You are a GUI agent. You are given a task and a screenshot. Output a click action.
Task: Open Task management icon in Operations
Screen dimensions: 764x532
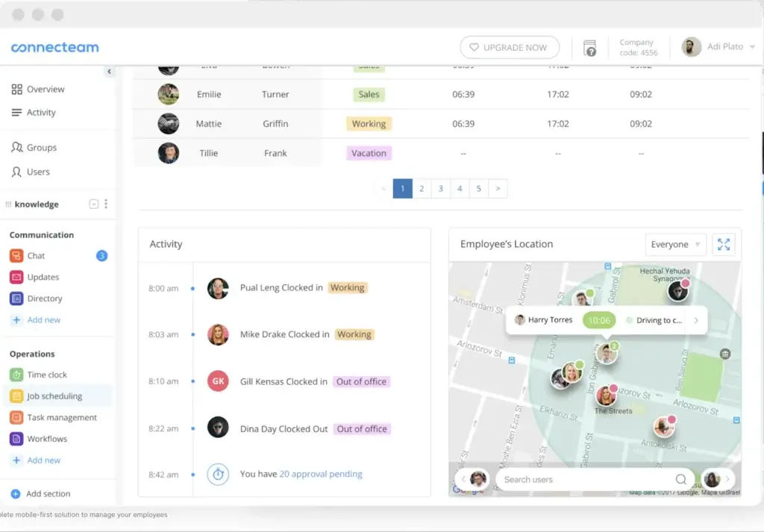[x=16, y=418]
